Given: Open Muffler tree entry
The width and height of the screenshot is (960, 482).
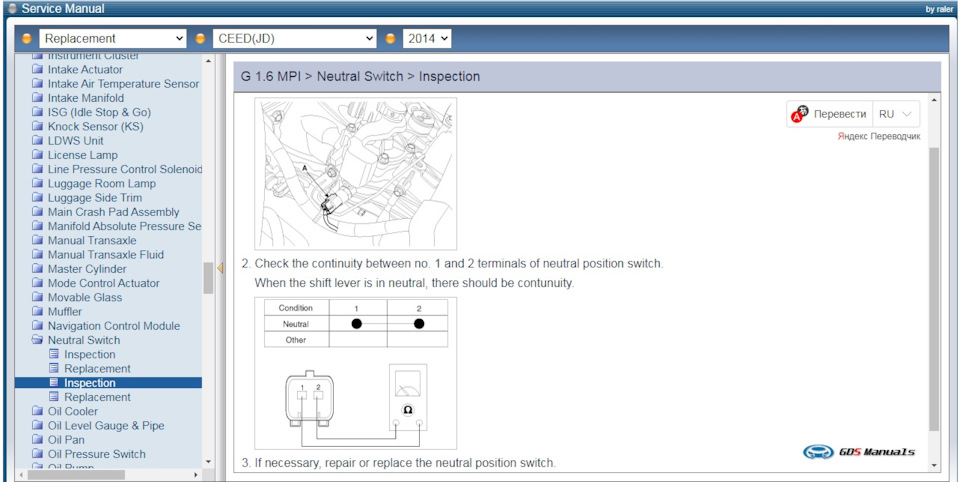Looking at the screenshot, I should pyautogui.click(x=65, y=312).
